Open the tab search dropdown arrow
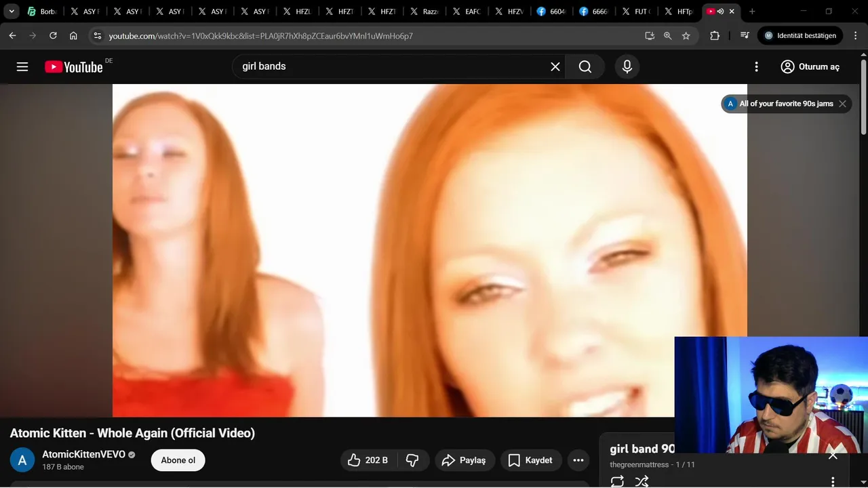Viewport: 868px width, 488px height. pyautogui.click(x=12, y=11)
